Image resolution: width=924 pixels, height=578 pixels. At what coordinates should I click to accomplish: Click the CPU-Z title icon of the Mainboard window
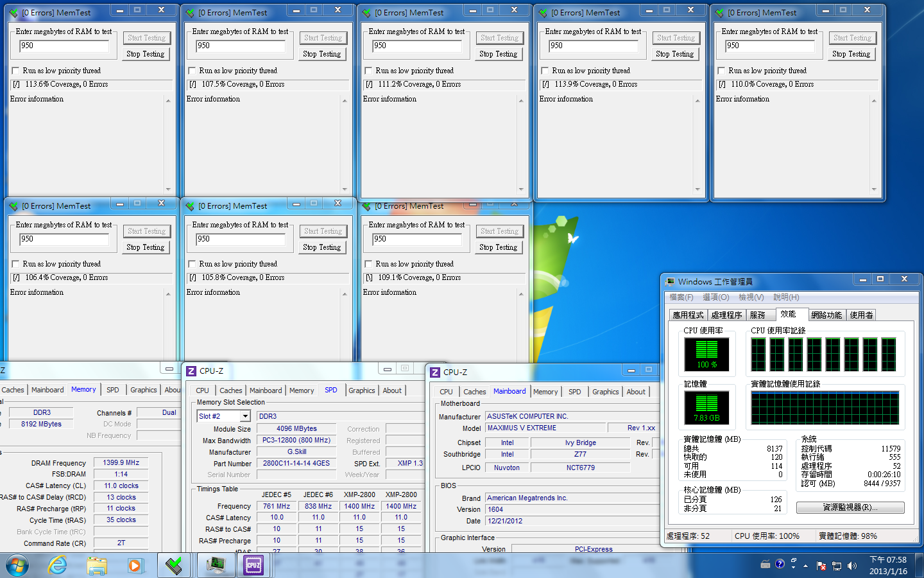click(434, 372)
